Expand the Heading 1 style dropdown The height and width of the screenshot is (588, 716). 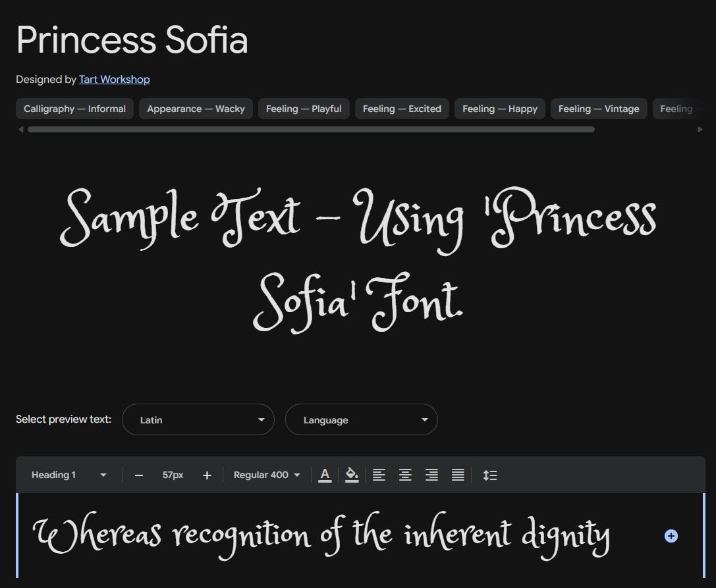tap(69, 475)
